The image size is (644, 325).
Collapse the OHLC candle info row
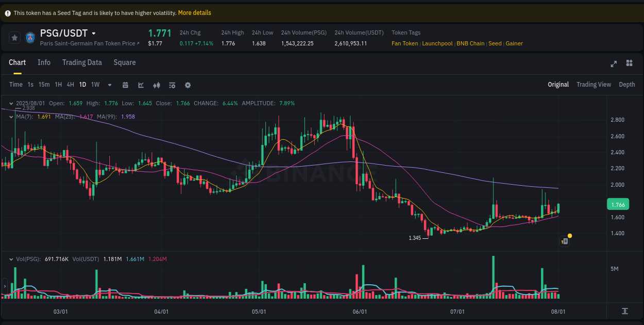click(x=11, y=103)
